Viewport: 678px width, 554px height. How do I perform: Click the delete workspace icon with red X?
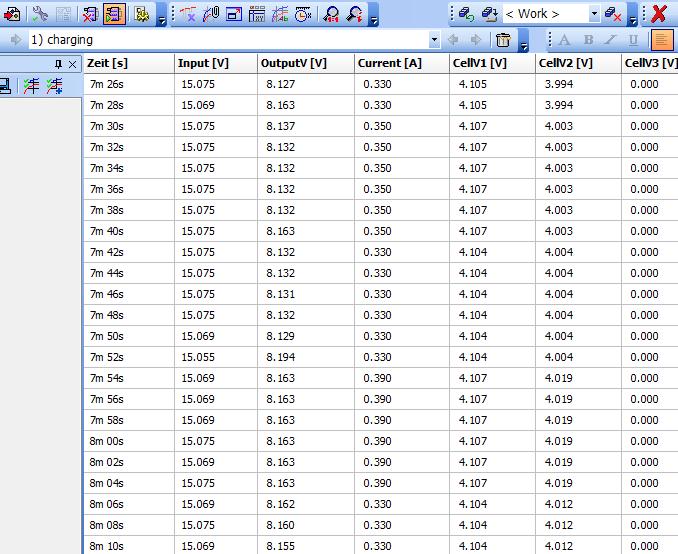click(613, 14)
